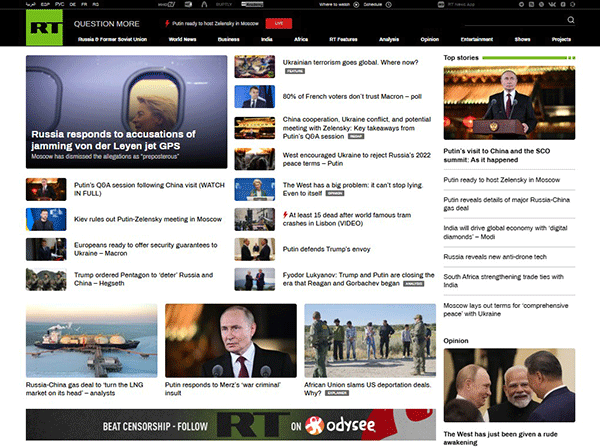
Task: Open the Ruptly logo link
Action: point(224,5)
